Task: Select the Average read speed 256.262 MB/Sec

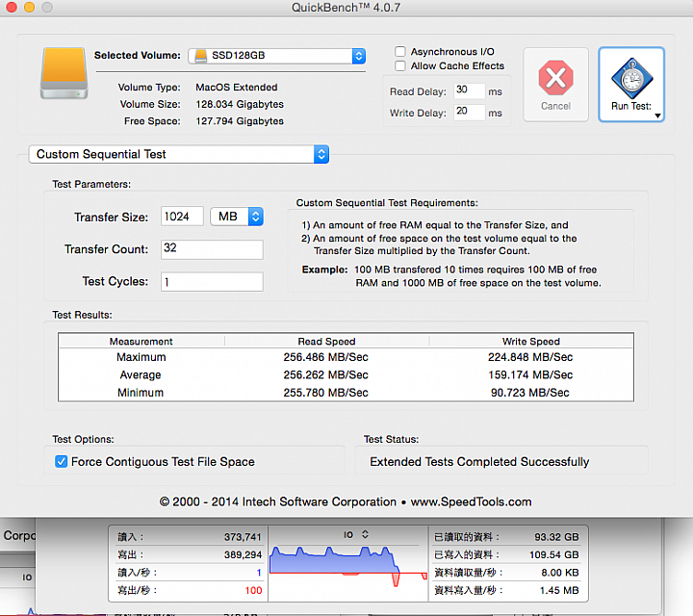Action: [325, 374]
